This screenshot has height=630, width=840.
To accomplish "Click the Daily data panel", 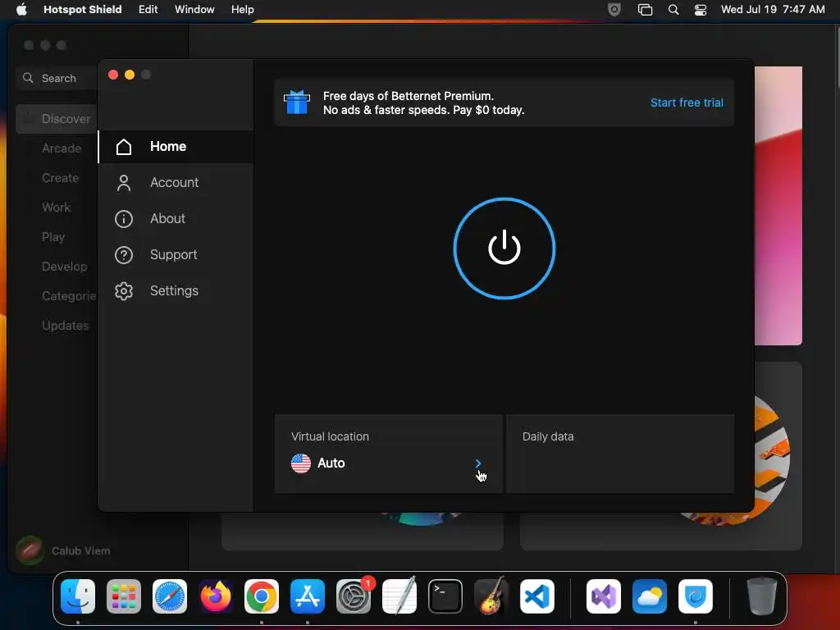I will [x=620, y=453].
